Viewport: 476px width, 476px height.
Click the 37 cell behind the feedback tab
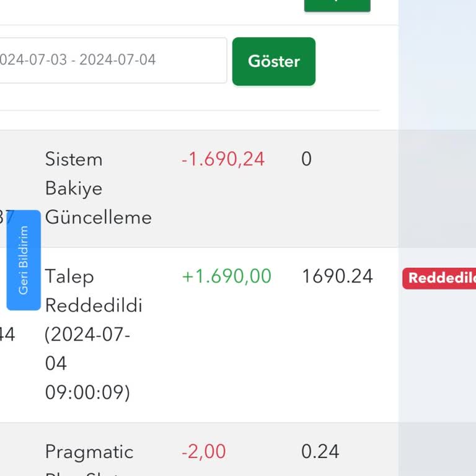click(x=7, y=217)
